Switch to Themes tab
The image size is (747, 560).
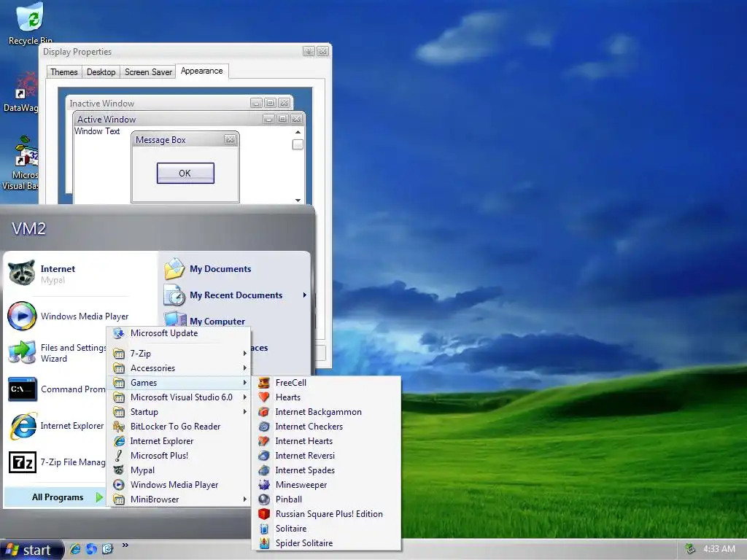coord(64,72)
